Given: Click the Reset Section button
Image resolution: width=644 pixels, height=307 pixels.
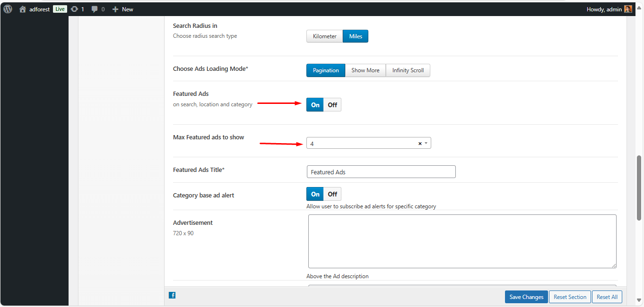Looking at the screenshot, I should [570, 297].
